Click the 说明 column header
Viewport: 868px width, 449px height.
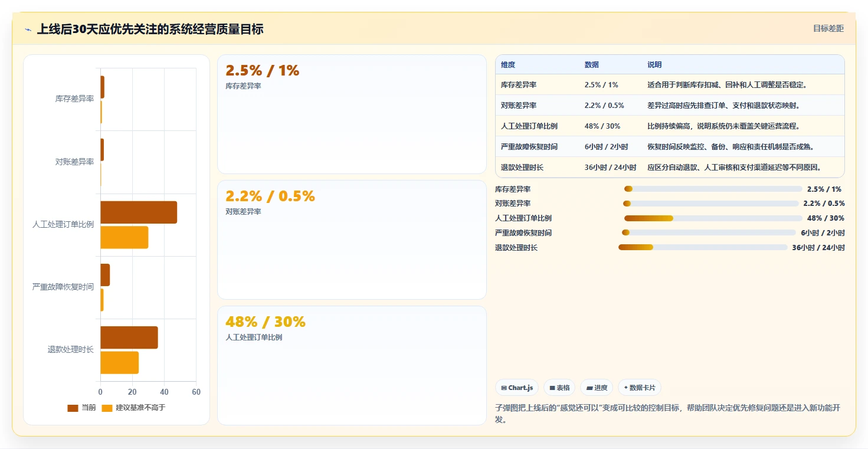tap(654, 64)
